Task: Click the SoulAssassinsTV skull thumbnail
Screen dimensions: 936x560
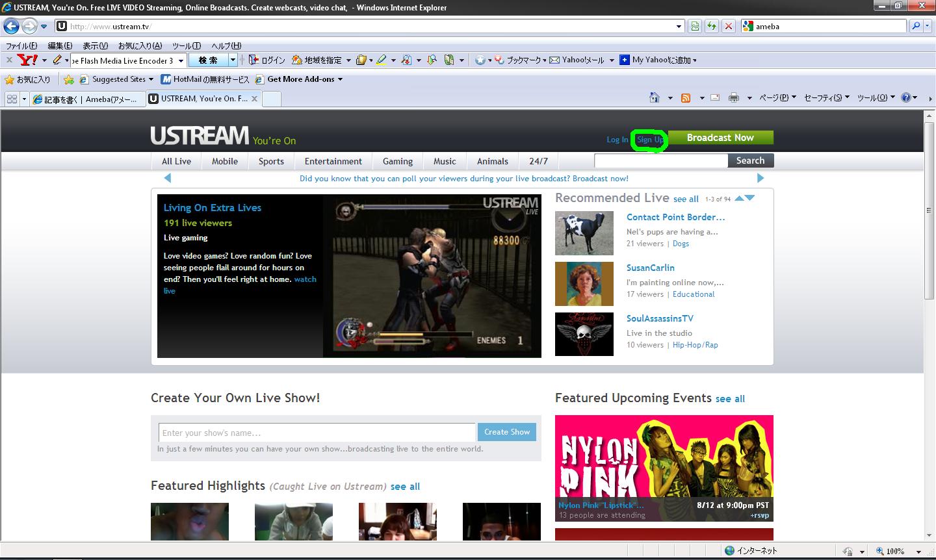Action: click(584, 335)
